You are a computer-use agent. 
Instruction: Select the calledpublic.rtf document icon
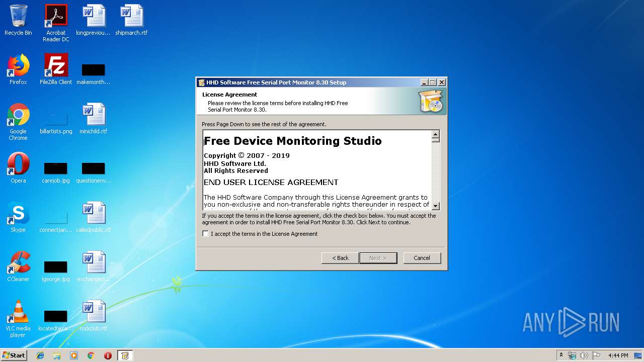click(x=93, y=217)
